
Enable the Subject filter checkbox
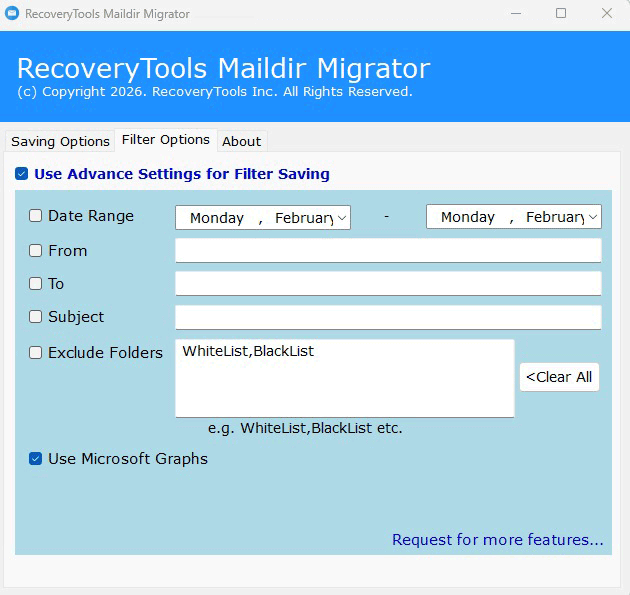(35, 317)
